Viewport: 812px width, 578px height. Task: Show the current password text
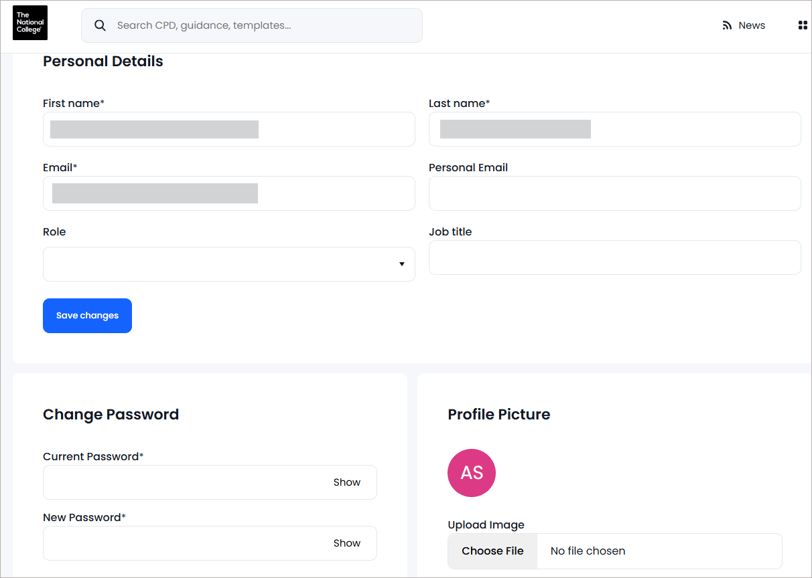coord(347,482)
